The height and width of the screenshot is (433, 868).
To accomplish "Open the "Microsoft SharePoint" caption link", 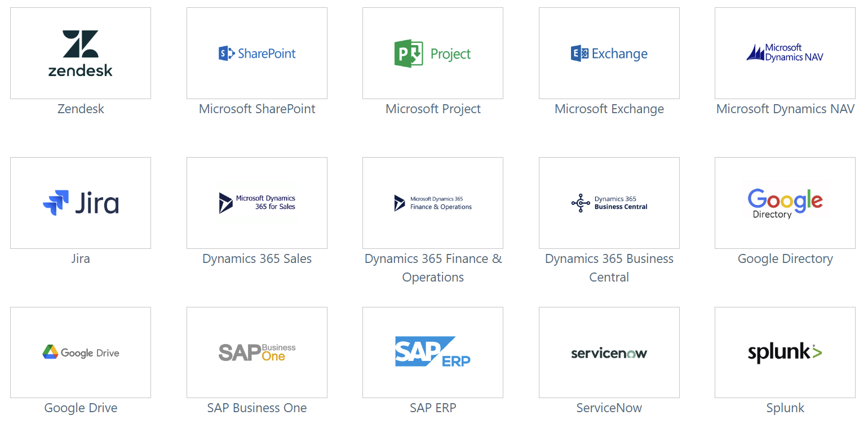I will click(257, 109).
